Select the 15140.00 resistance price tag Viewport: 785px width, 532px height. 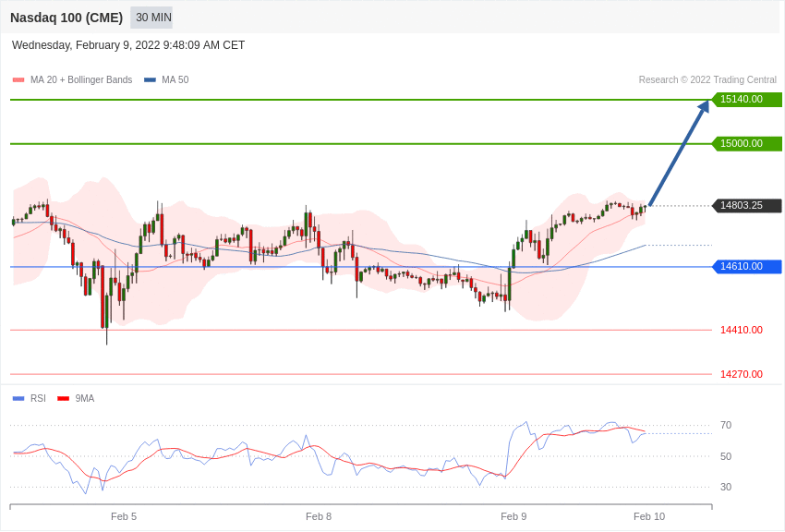pos(746,100)
